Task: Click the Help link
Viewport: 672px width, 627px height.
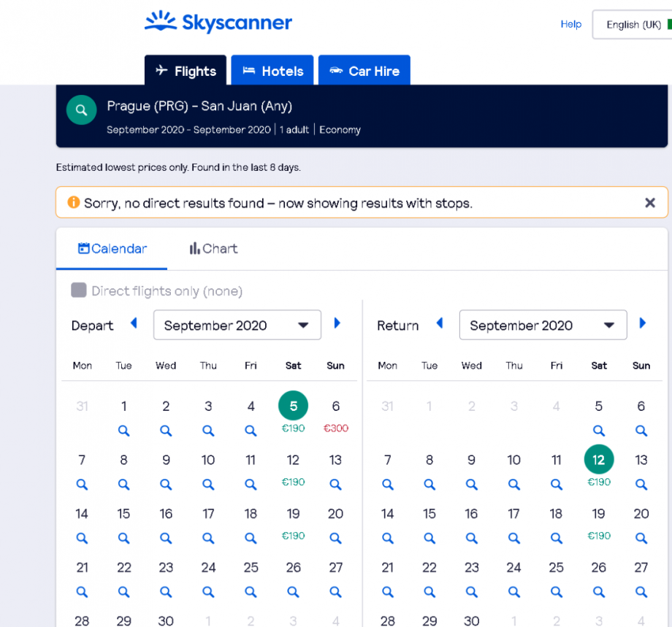Action: pos(570,24)
